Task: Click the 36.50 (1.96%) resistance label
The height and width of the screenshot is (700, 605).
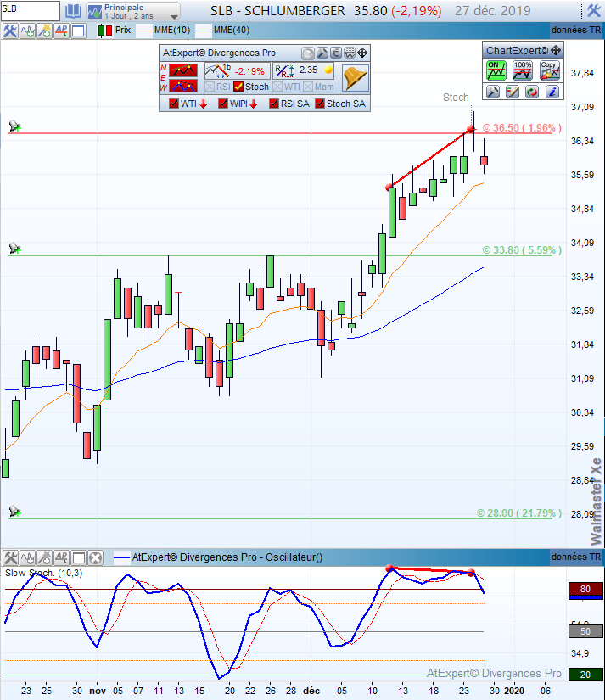Action: (x=522, y=127)
